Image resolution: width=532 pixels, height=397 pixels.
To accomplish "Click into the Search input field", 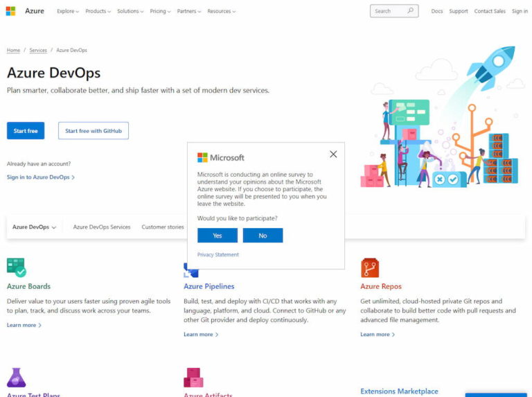I will pyautogui.click(x=388, y=11).
